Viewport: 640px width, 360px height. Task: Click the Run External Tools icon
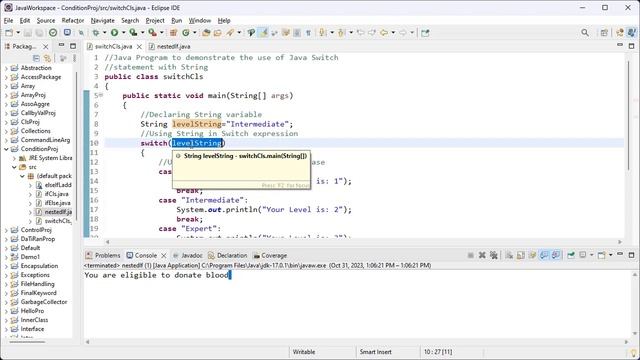click(152, 33)
